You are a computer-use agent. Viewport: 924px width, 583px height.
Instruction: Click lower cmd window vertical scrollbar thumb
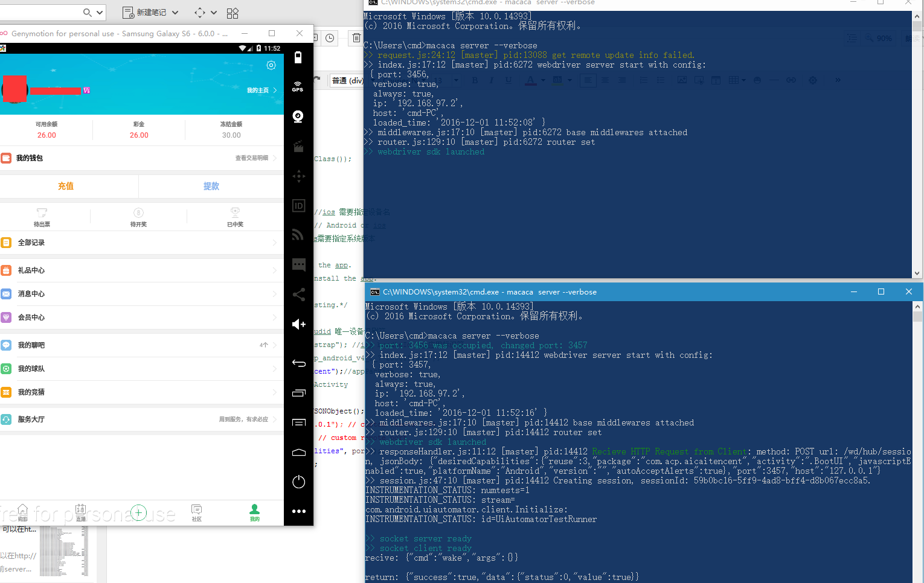(x=917, y=316)
